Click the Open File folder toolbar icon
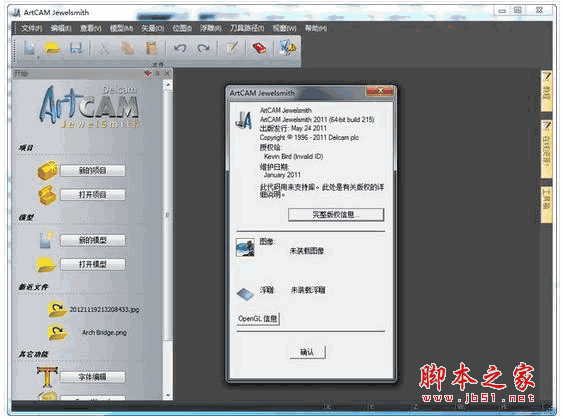The image size is (563, 419). click(x=52, y=48)
